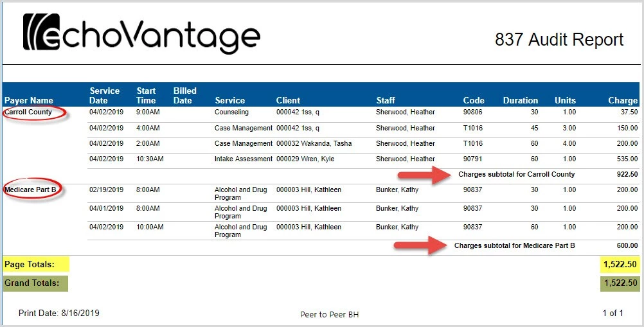
Task: Click the echoVantage logo
Action: pos(141,33)
